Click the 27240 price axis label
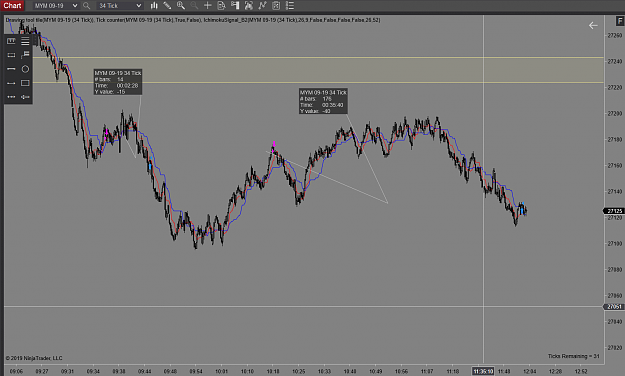This screenshot has height=376, width=625. tap(615, 61)
